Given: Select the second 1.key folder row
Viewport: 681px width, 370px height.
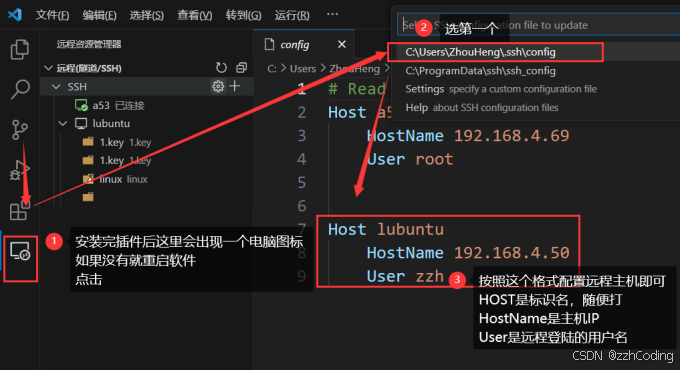Looking at the screenshot, I should point(147,161).
